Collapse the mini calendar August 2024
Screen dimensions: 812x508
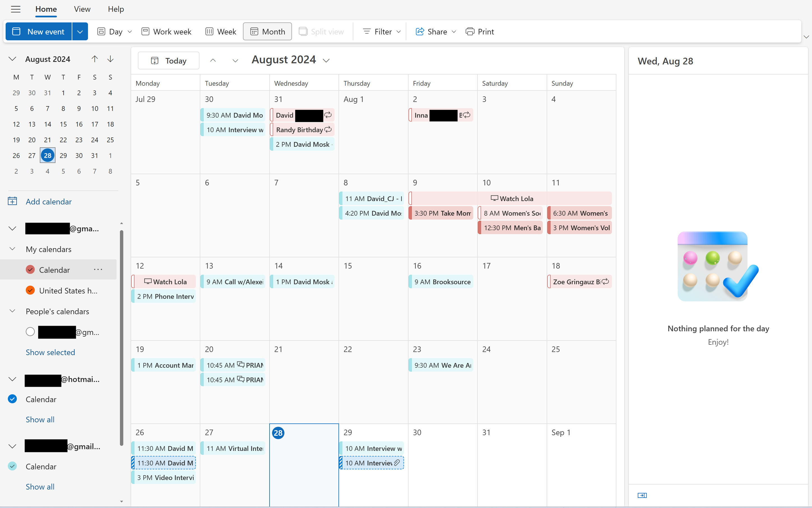point(12,59)
